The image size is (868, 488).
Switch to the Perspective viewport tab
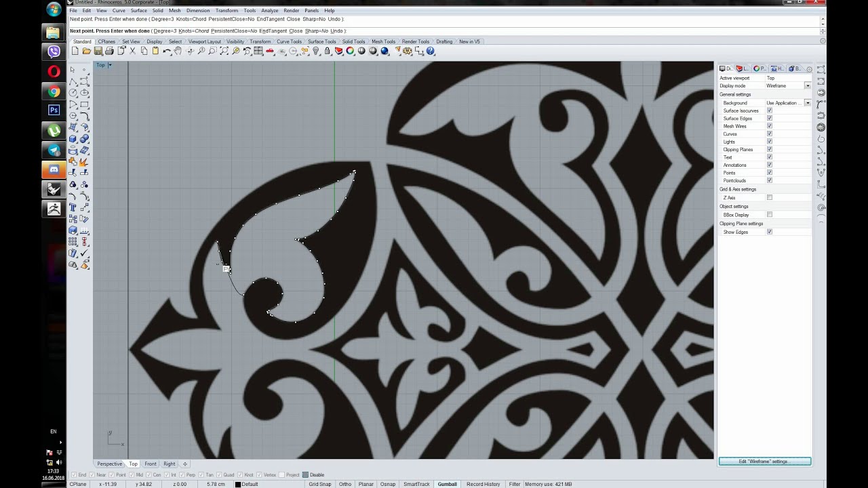point(109,464)
